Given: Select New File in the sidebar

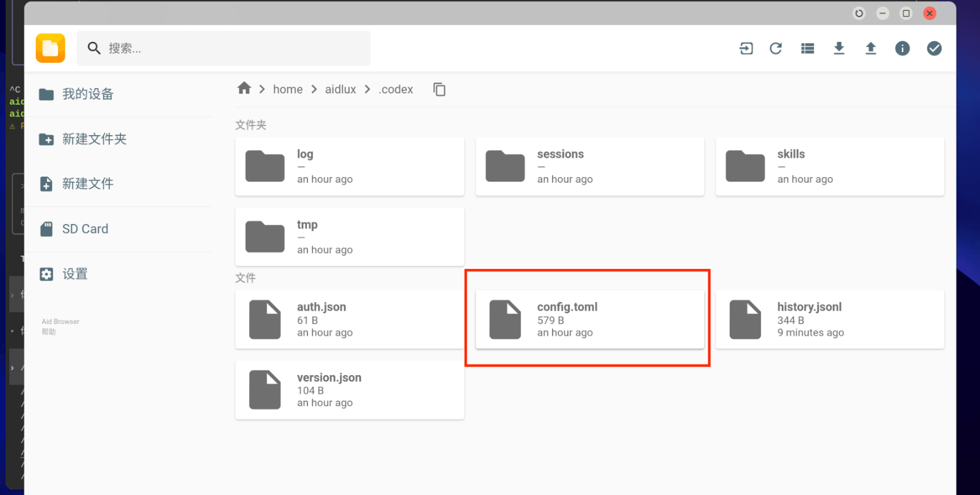Looking at the screenshot, I should tap(87, 184).
